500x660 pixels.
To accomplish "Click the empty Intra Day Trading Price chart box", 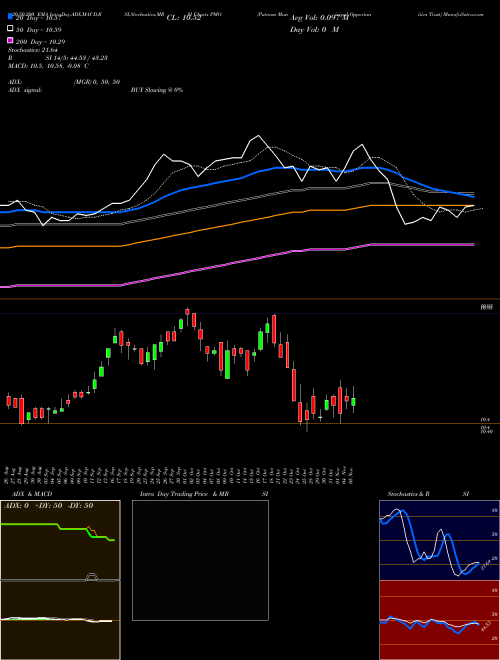I will click(200, 560).
